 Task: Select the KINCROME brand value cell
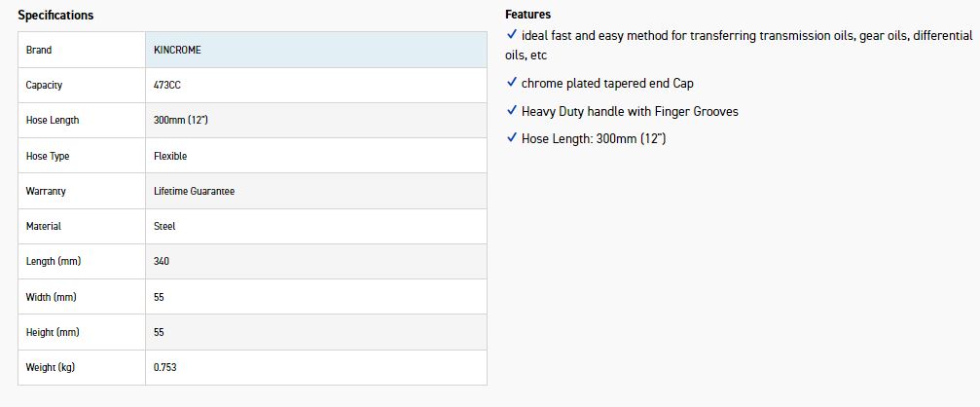point(178,50)
